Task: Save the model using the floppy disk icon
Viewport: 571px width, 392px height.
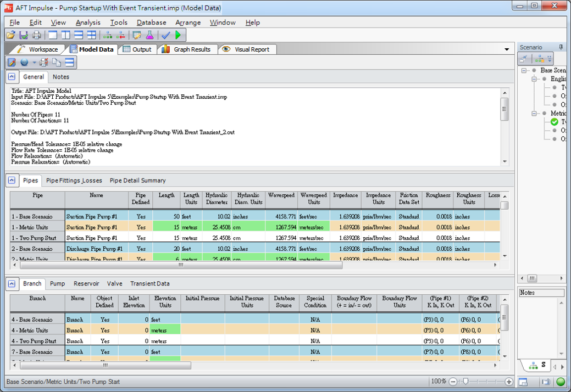Action: (24, 35)
